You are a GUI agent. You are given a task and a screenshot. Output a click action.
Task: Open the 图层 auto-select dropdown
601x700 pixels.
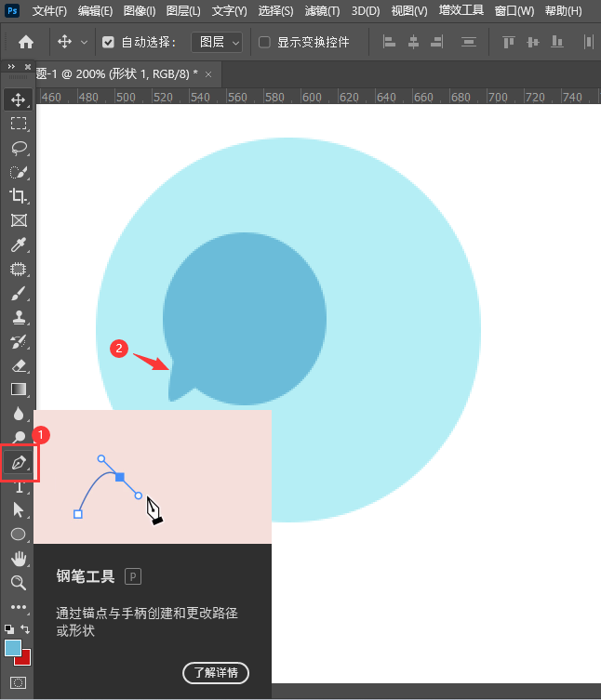[x=217, y=43]
